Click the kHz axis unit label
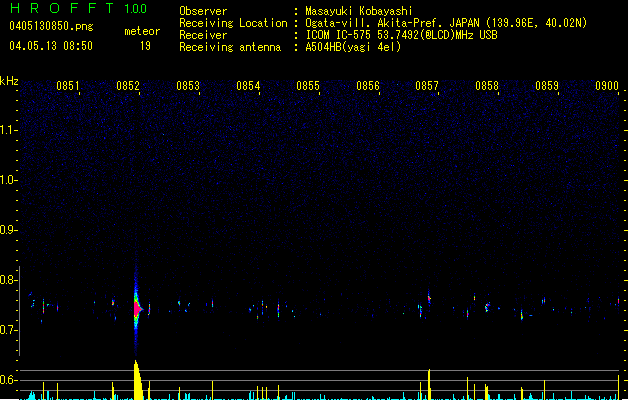Viewport: 629px width, 400px height. pos(9,81)
